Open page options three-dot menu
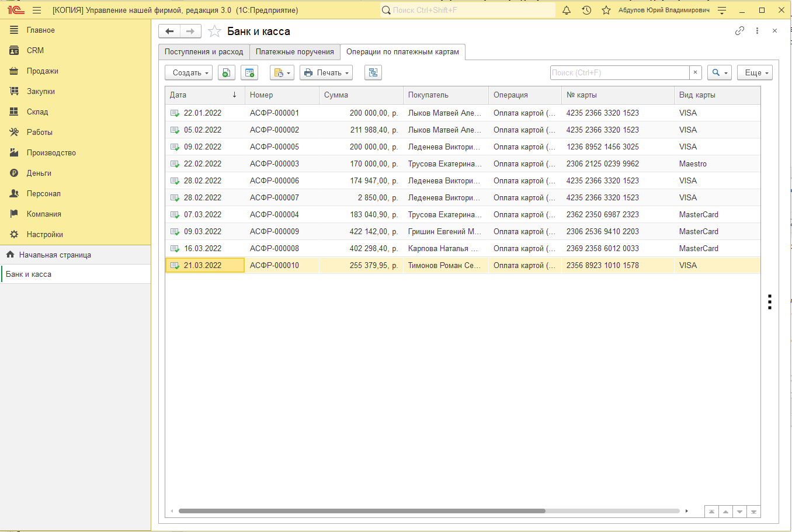The height and width of the screenshot is (532, 792). point(757,31)
